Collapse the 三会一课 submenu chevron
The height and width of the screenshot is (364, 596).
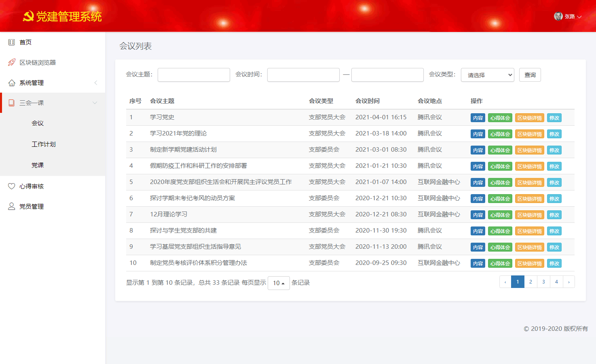(x=95, y=103)
